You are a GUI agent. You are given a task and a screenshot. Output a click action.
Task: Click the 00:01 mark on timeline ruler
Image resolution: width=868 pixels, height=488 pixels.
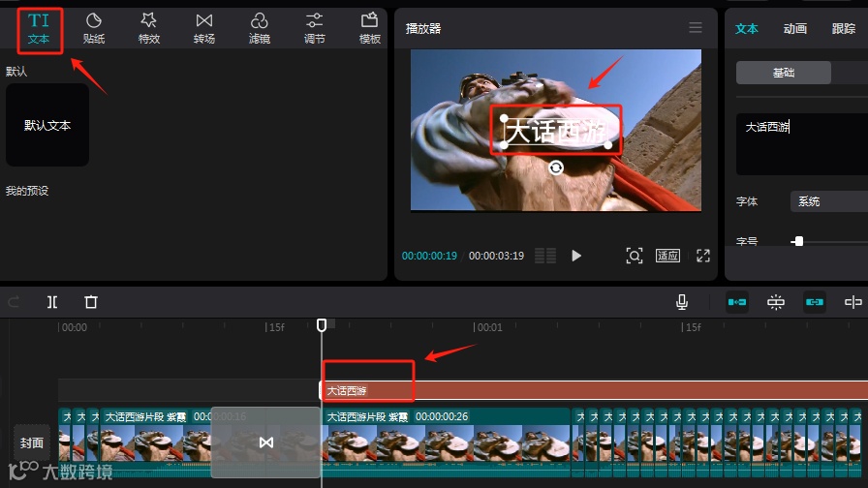(x=488, y=327)
